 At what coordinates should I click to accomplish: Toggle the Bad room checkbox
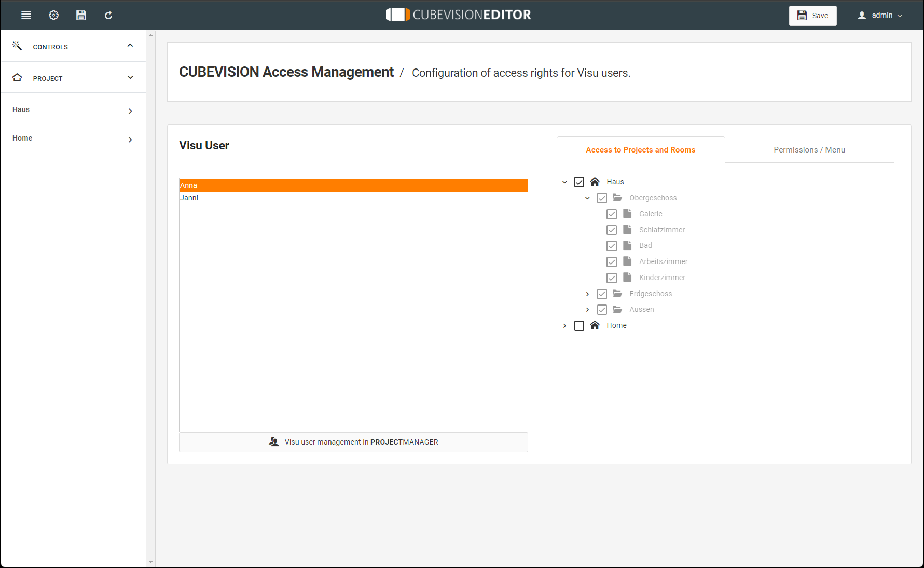(612, 246)
